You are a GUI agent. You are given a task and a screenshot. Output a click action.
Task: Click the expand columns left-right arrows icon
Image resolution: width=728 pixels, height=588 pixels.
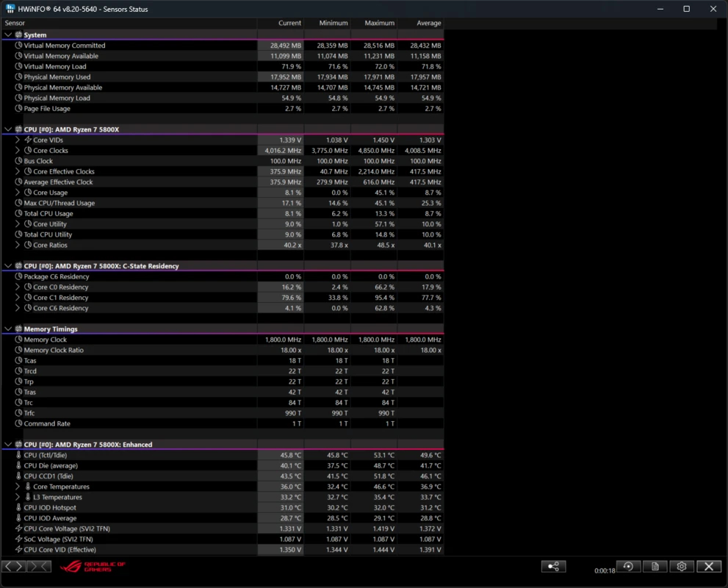pos(14,567)
